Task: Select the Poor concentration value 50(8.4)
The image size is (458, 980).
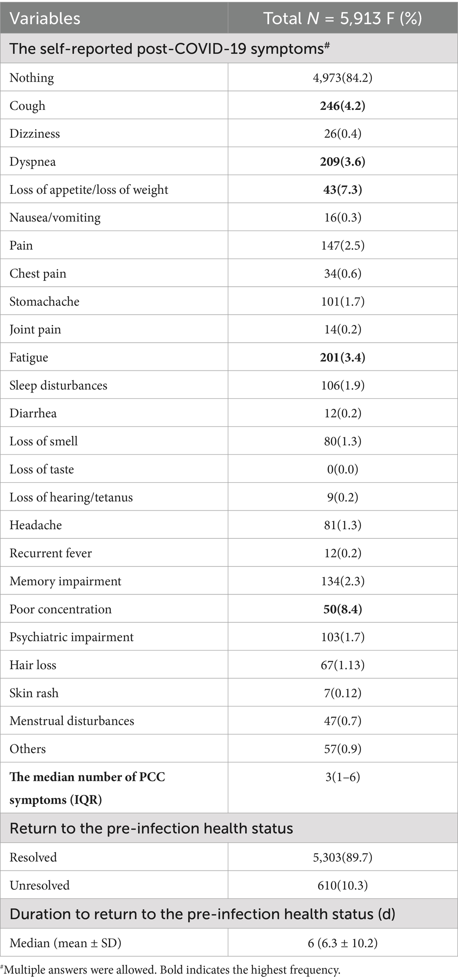Action: tap(342, 609)
